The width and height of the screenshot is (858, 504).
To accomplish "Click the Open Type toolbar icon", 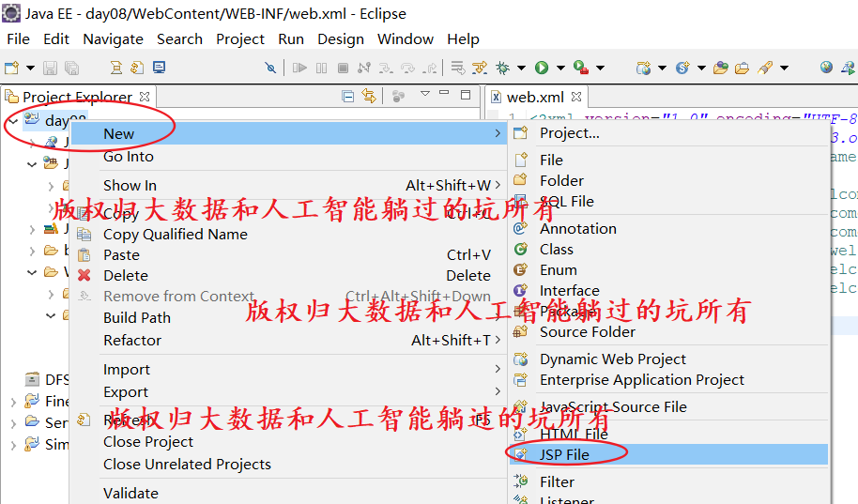I will tap(721, 68).
